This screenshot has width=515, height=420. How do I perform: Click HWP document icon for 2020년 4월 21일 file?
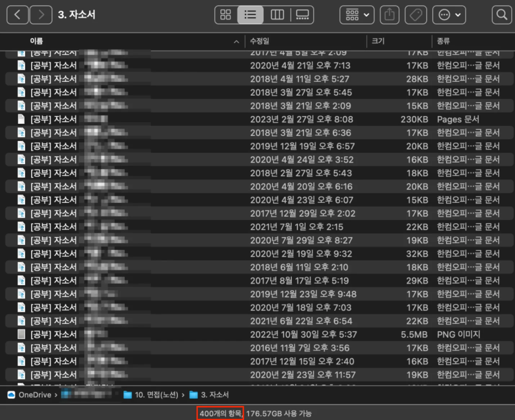(x=21, y=66)
